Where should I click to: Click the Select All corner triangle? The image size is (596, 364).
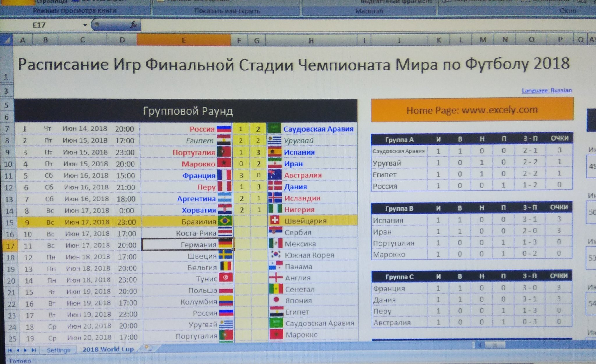coord(7,40)
